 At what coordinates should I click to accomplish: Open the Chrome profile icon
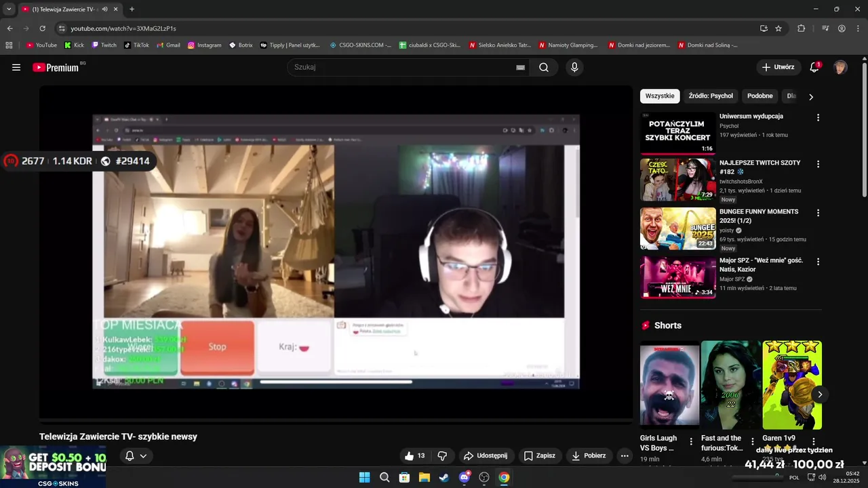842,28
